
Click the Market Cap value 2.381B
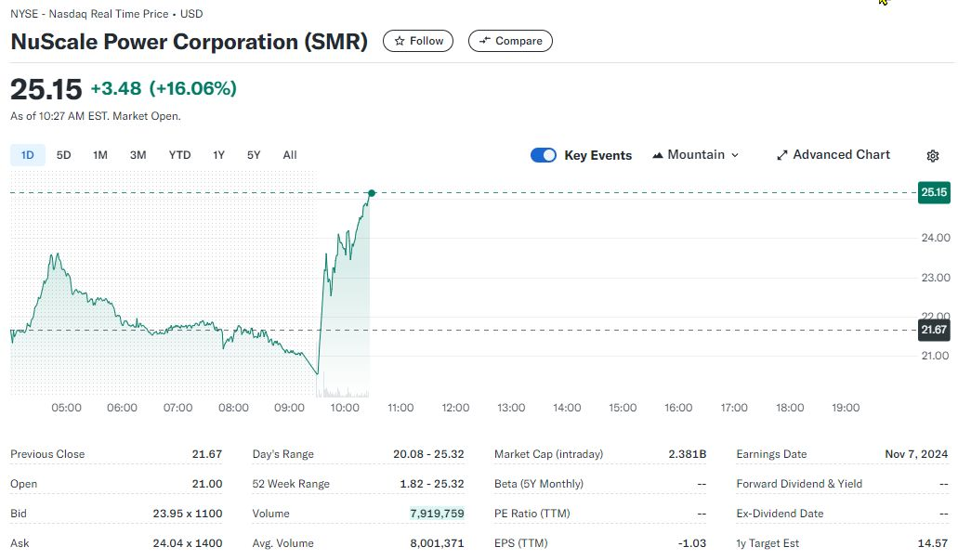[x=688, y=454]
